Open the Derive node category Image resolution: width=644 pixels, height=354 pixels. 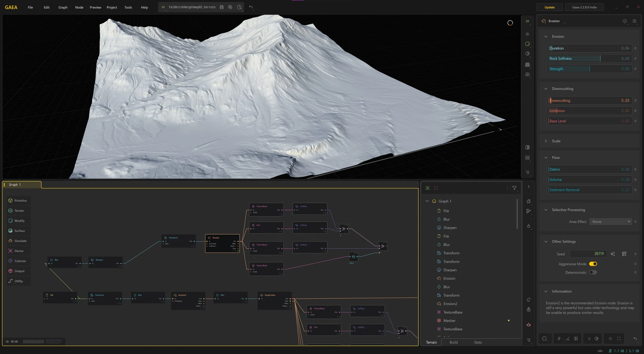tap(18, 251)
